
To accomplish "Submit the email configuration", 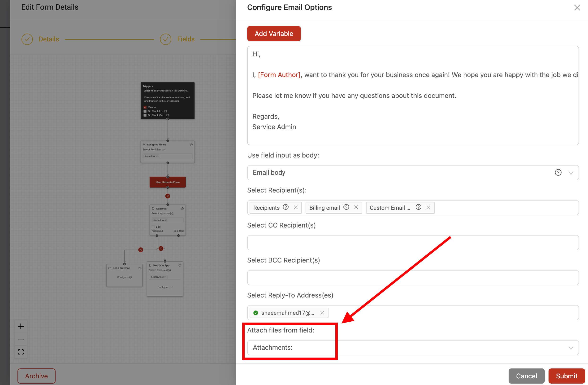I will [566, 376].
